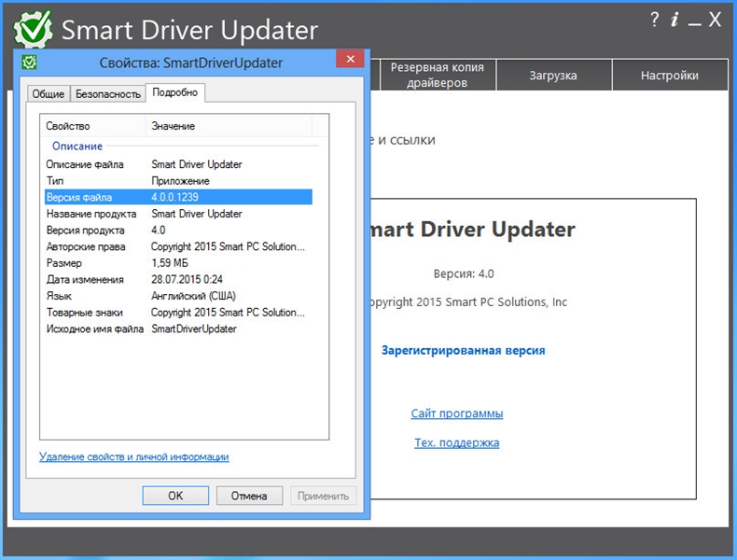Open the Сайт программы link

click(457, 413)
